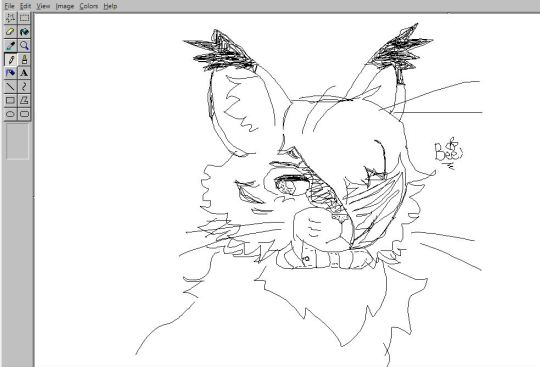The width and height of the screenshot is (540, 367).
Task: Select the Magnifier tool
Action: coord(24,45)
